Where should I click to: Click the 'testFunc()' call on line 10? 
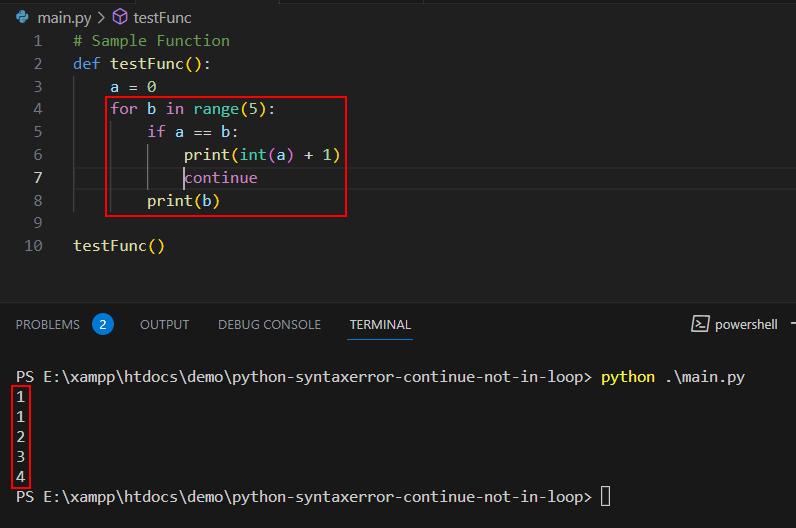pyautogui.click(x=119, y=246)
